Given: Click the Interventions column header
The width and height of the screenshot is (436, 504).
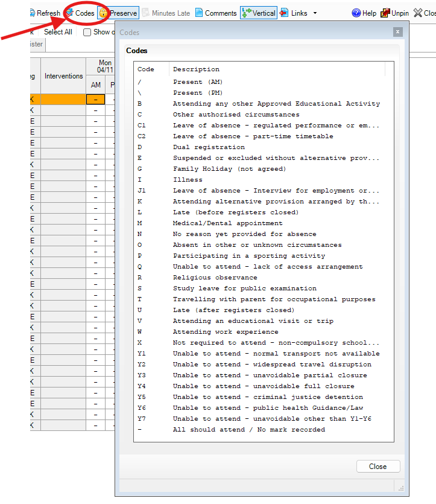Looking at the screenshot, I should tap(63, 76).
